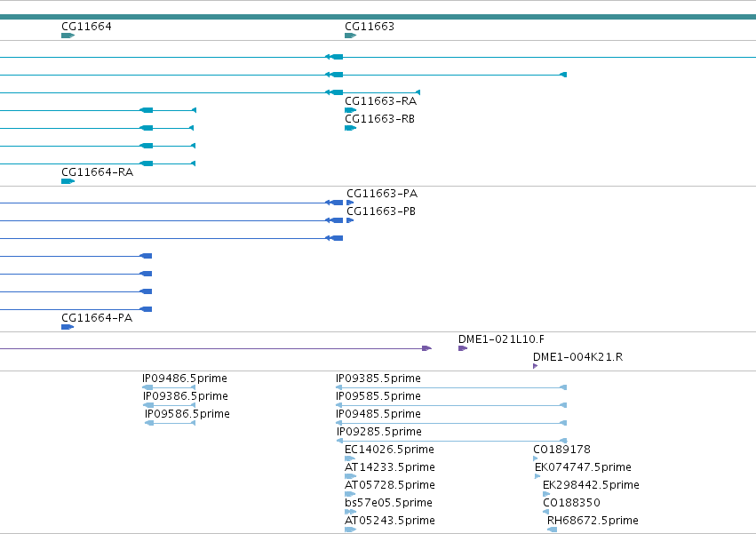Select the EC14026.5prime arrow glyph
The width and height of the screenshot is (756, 534).
point(350,458)
